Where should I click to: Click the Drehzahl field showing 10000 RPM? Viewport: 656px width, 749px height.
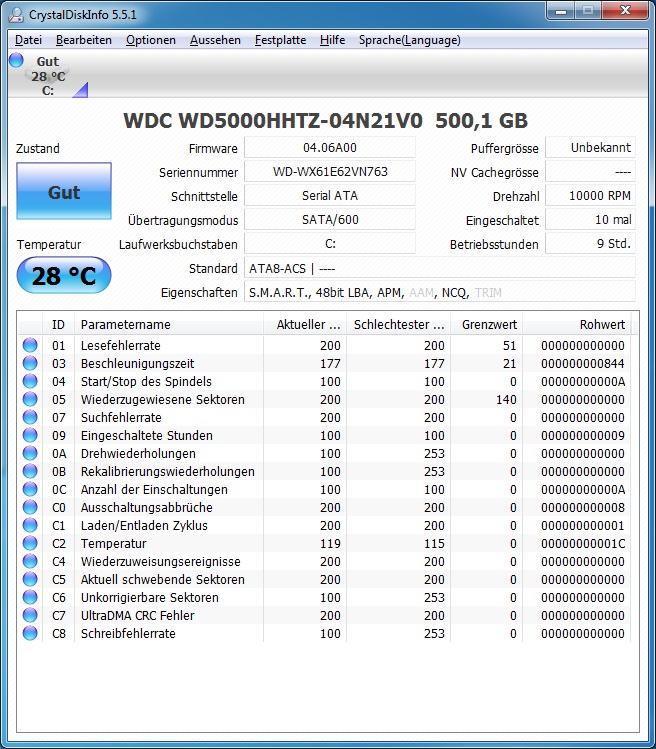(x=591, y=195)
